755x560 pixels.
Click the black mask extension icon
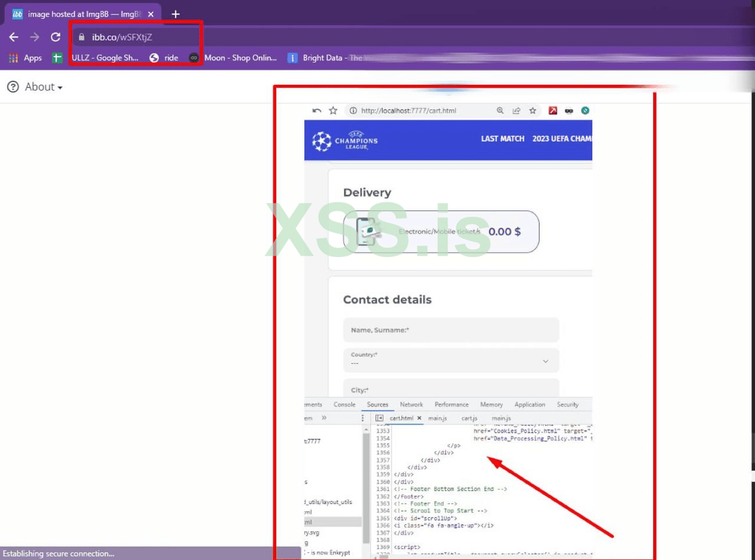coord(569,110)
